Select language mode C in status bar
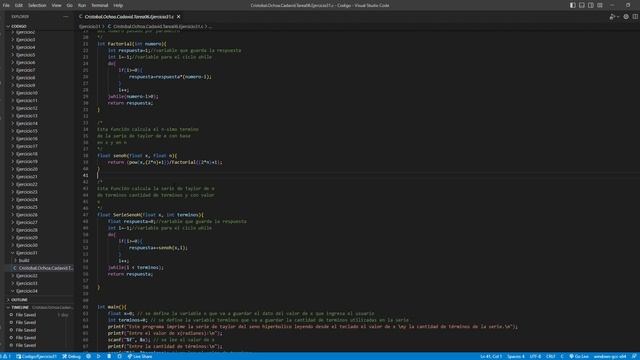 click(x=562, y=356)
